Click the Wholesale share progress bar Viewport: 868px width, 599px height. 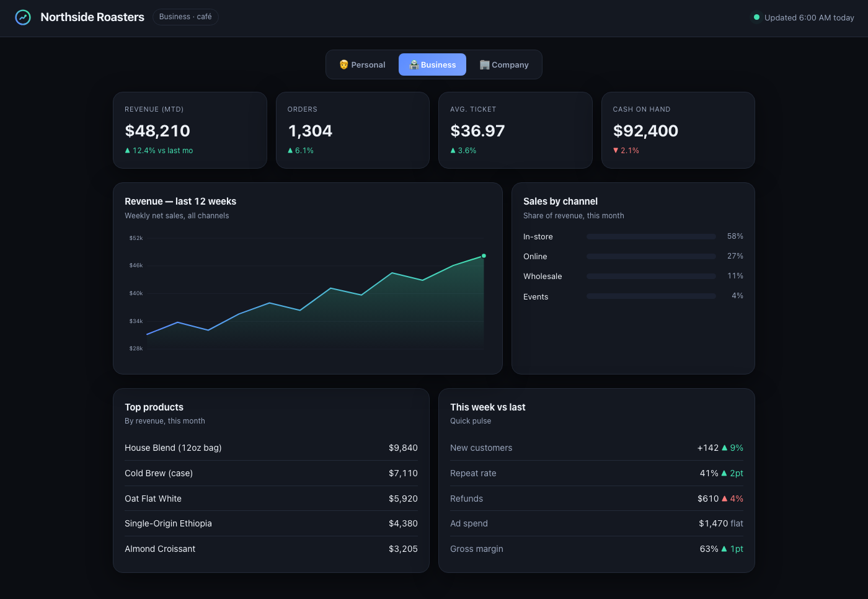651,276
